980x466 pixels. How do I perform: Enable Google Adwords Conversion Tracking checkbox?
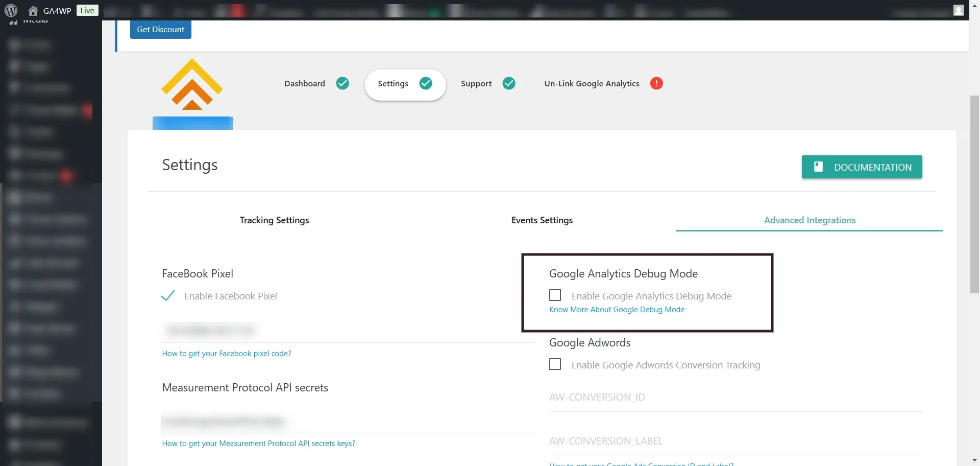pos(555,364)
